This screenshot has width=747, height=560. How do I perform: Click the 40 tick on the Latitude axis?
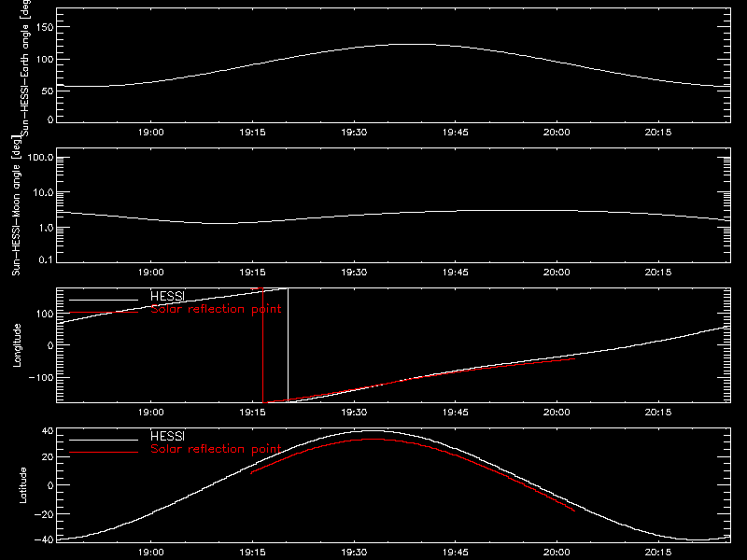coord(48,431)
